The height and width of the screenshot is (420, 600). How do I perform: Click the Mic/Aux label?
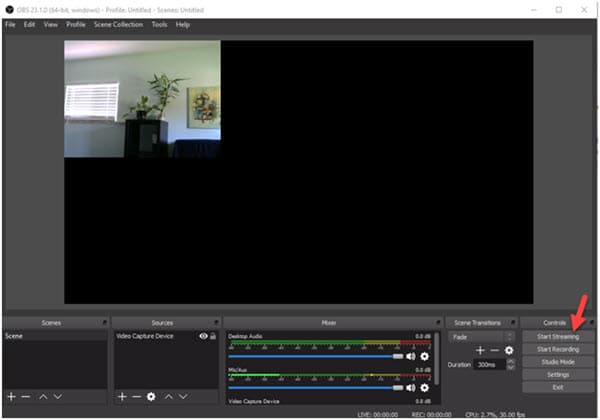237,370
